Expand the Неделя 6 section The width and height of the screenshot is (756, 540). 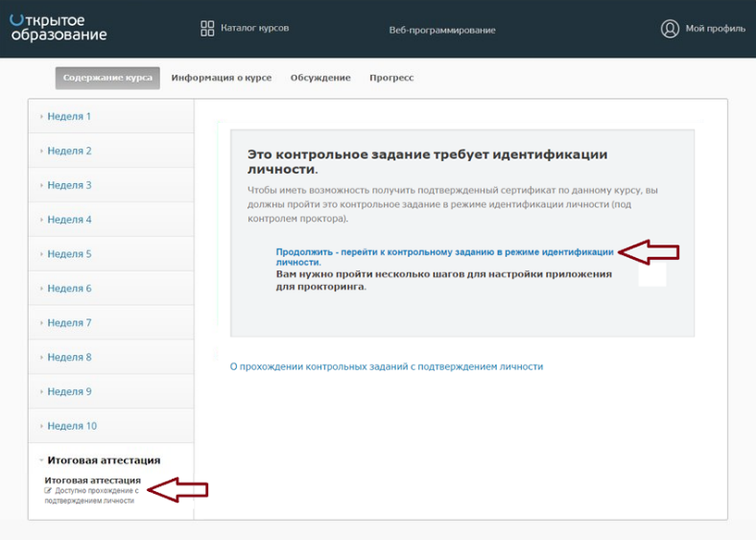[x=111, y=289]
